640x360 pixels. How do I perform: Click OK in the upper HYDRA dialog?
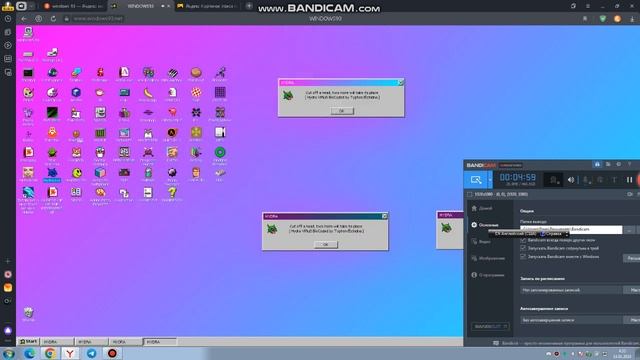pyautogui.click(x=342, y=111)
